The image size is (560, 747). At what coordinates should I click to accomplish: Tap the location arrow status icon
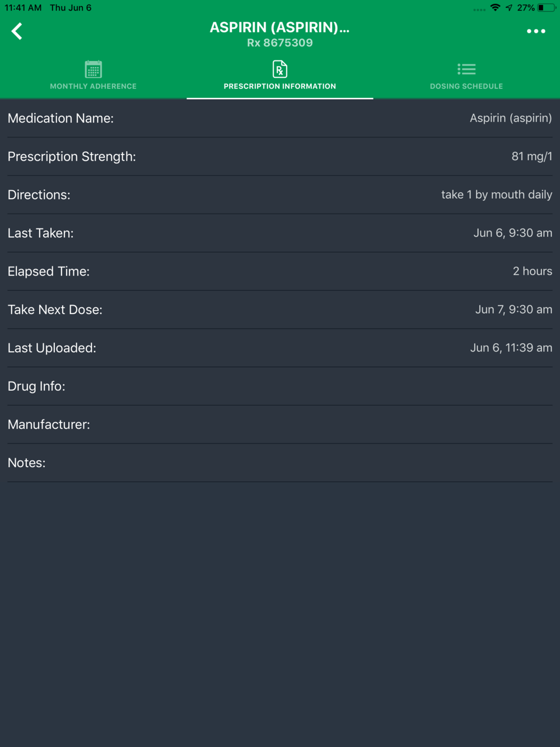pos(508,8)
